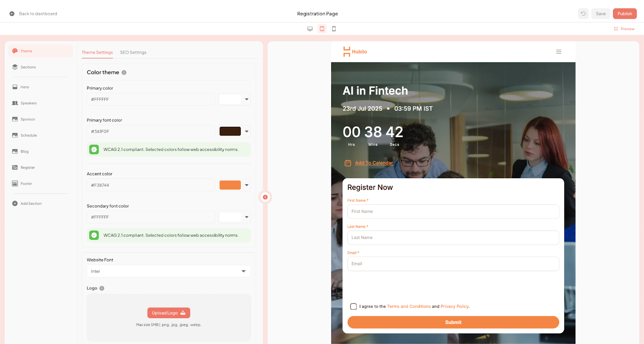This screenshot has height=344, width=644.
Task: Select Sections in the left sidebar
Action: pos(41,67)
